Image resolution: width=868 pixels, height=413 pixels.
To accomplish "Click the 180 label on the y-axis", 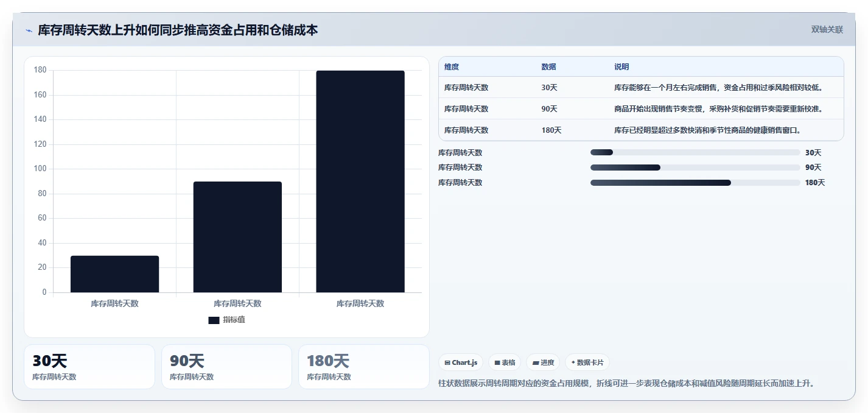I will 40,70.
